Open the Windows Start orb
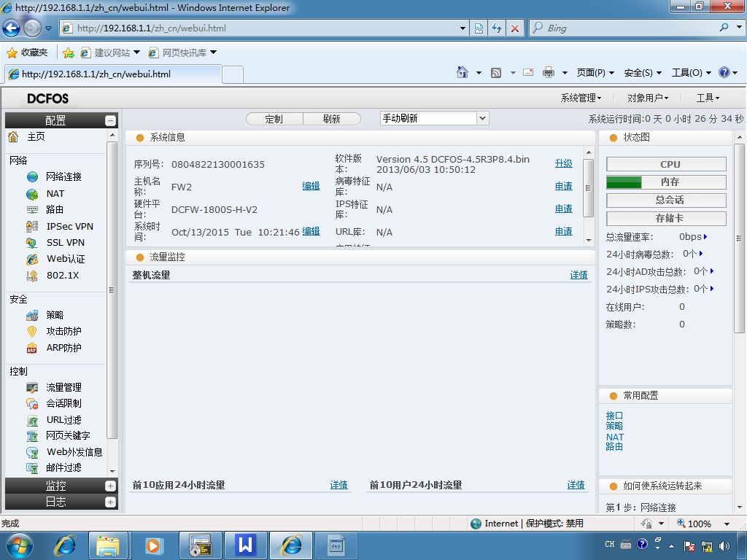Viewport: 747px width, 560px height. tap(19, 545)
